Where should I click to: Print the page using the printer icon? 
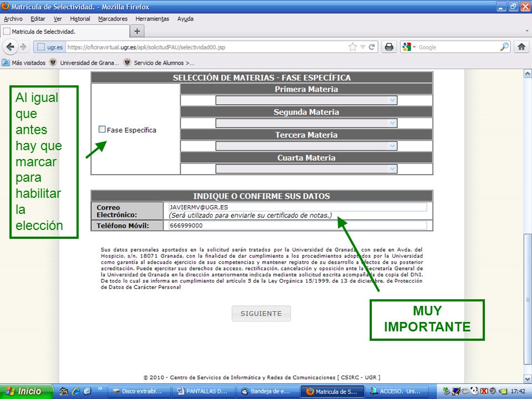(x=389, y=47)
